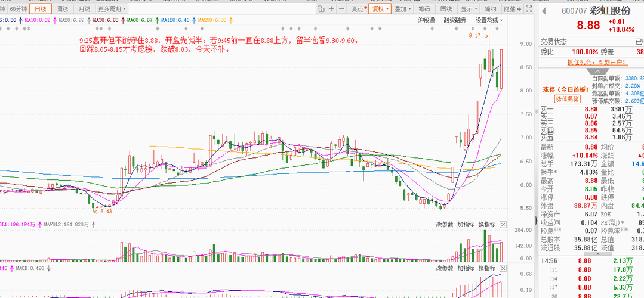The width and height of the screenshot is (644, 298).
Task: Zoom out chart with minus icon
Action: [341, 9]
